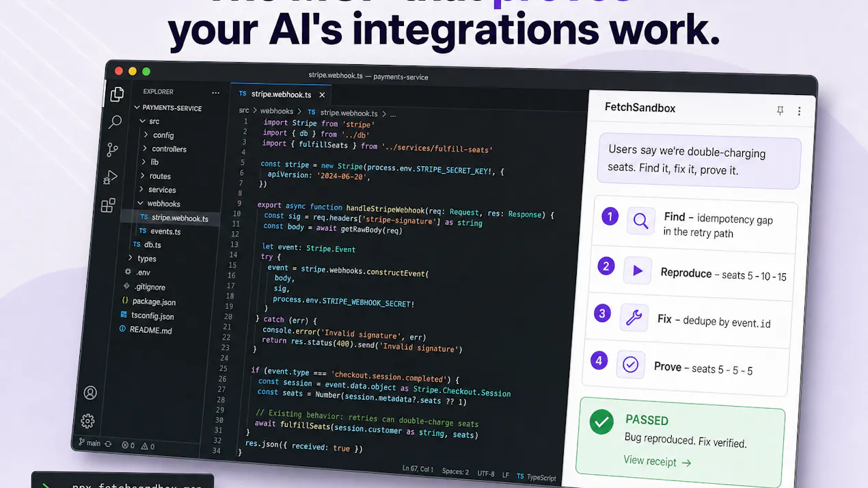Click TypeScript language mode in status bar
Viewport: 868px width, 488px height.
(537, 477)
